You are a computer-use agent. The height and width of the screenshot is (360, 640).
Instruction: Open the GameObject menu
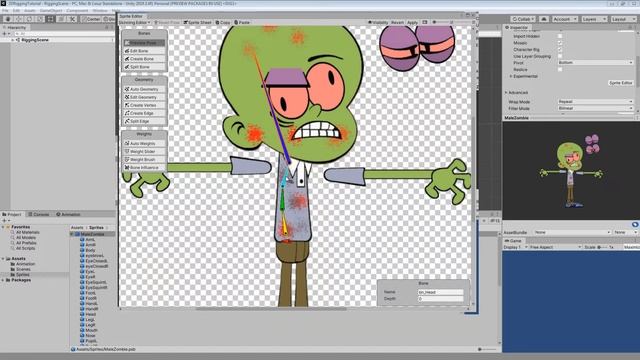pos(51,11)
